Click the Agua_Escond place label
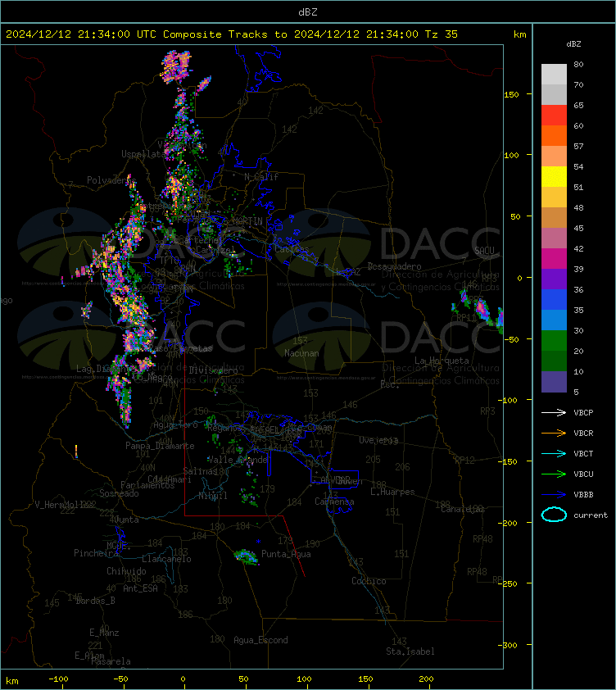This screenshot has height=690, width=616. coord(260,640)
